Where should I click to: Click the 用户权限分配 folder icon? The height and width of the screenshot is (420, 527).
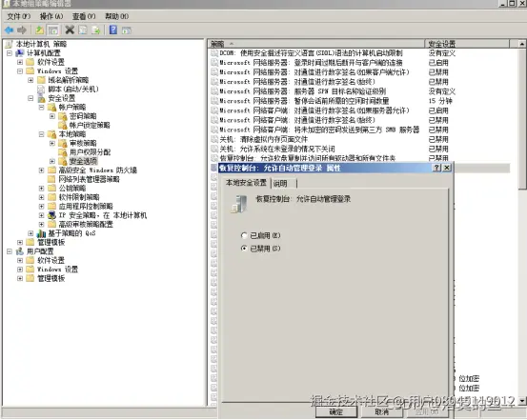click(63, 152)
